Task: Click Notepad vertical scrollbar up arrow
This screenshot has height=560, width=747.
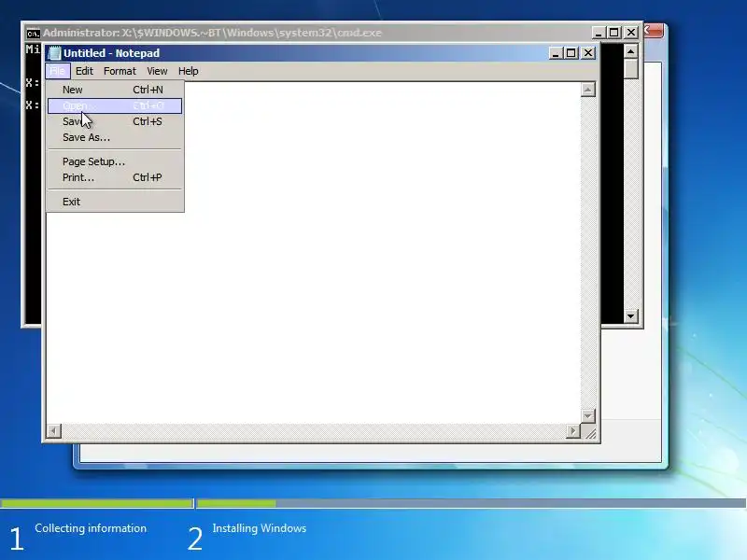Action: tap(588, 90)
